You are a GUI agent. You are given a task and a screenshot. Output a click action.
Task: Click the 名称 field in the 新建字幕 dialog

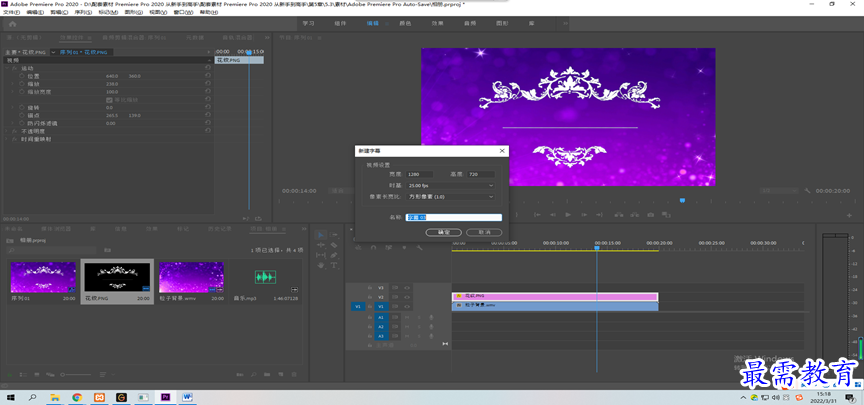[x=454, y=218]
